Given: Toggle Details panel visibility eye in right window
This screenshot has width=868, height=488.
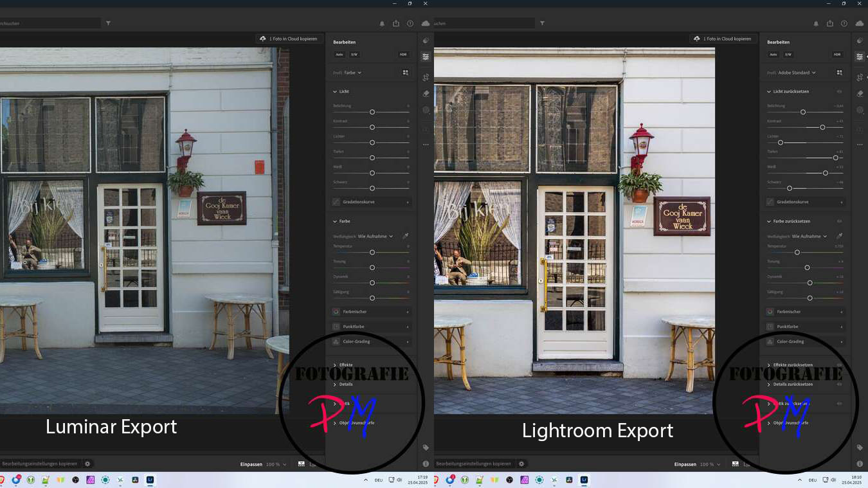Looking at the screenshot, I should 839,384.
